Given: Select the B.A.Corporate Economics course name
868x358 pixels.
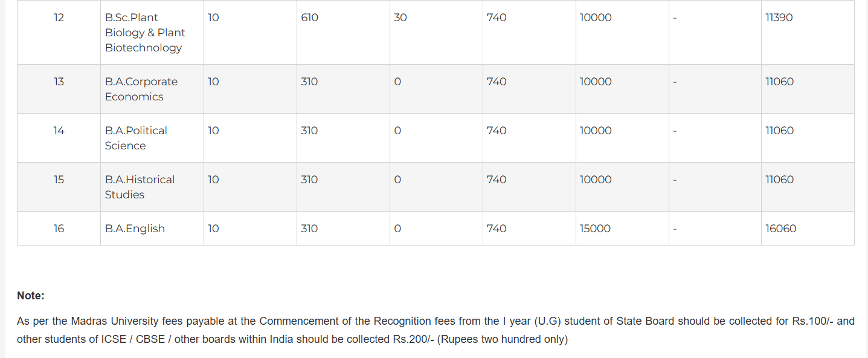Looking at the screenshot, I should (141, 89).
